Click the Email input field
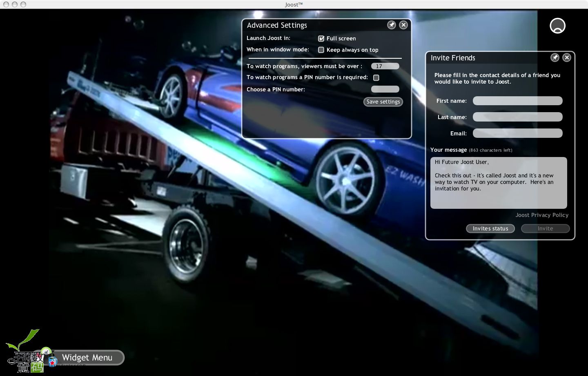 tap(517, 133)
